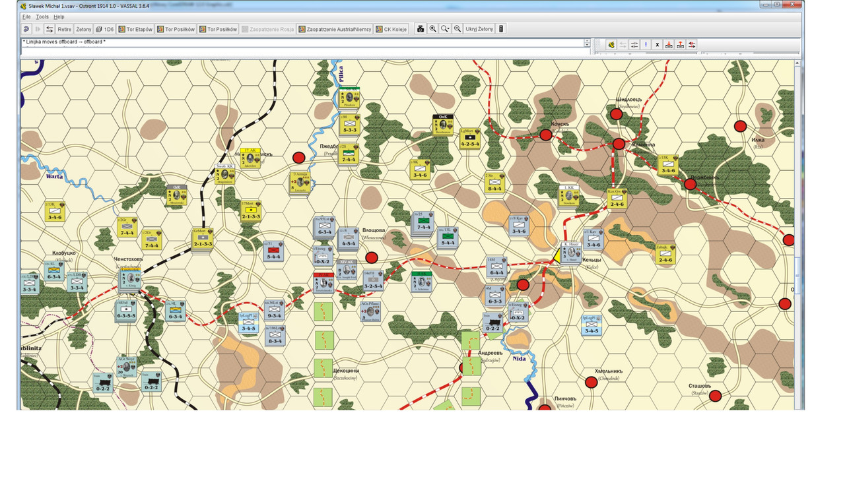Open Zaopatrzenie Austria/Niemcy supply window
The width and height of the screenshot is (845, 504).
click(x=335, y=29)
